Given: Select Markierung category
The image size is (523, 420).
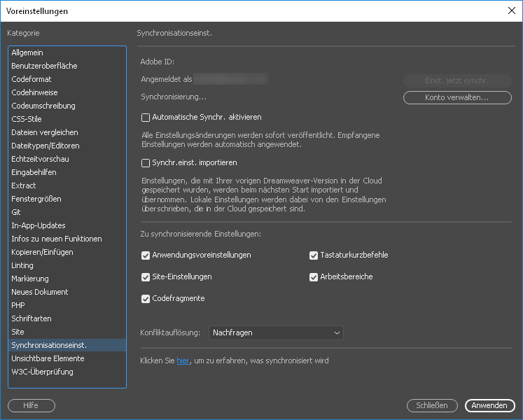Looking at the screenshot, I should click(67, 279).
